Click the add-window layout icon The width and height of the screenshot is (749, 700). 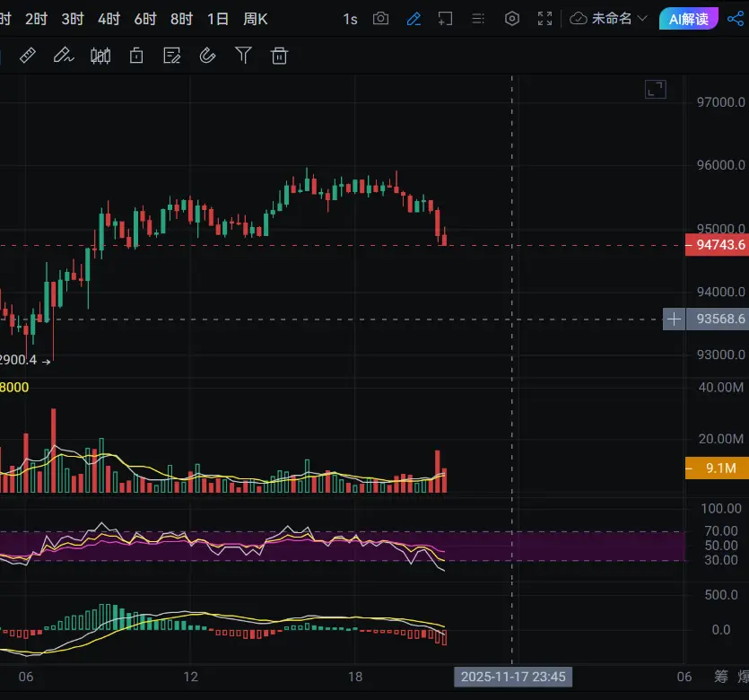point(445,19)
